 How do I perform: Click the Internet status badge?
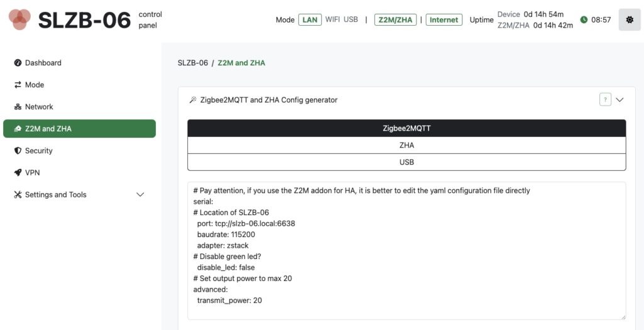[x=444, y=19]
